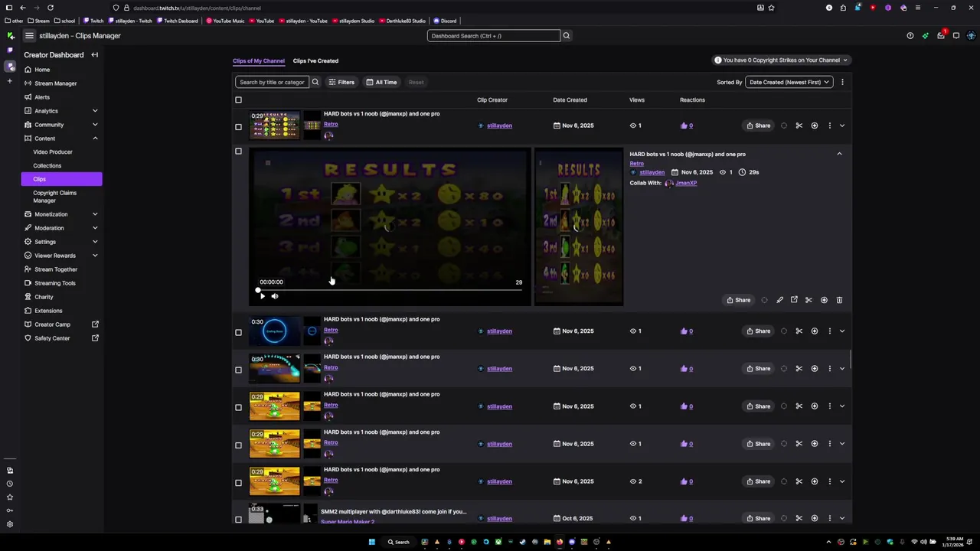Open Creator Camp external link

pyautogui.click(x=95, y=324)
